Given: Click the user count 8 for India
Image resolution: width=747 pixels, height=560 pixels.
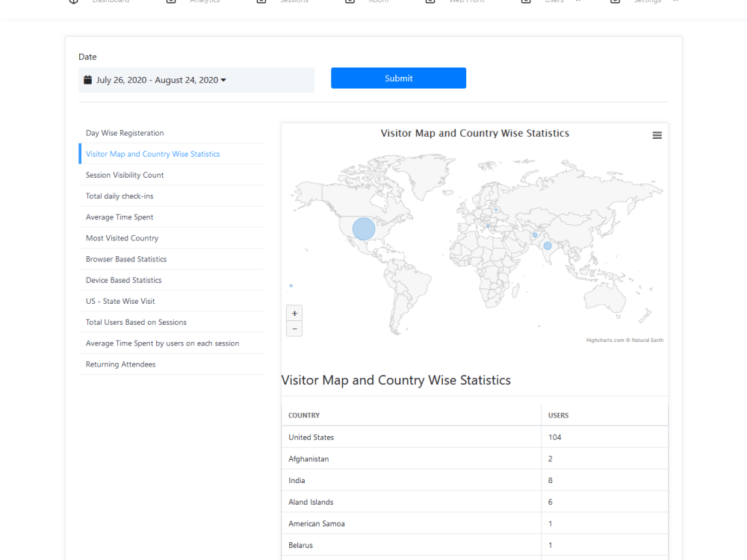Looking at the screenshot, I should pyautogui.click(x=551, y=480).
